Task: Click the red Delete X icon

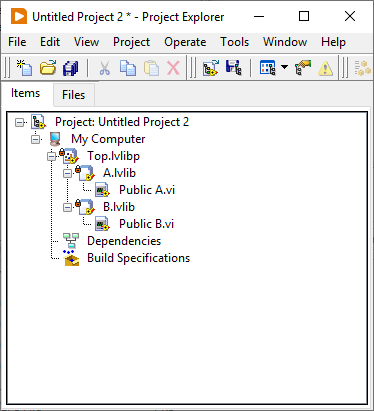Action: 173,68
